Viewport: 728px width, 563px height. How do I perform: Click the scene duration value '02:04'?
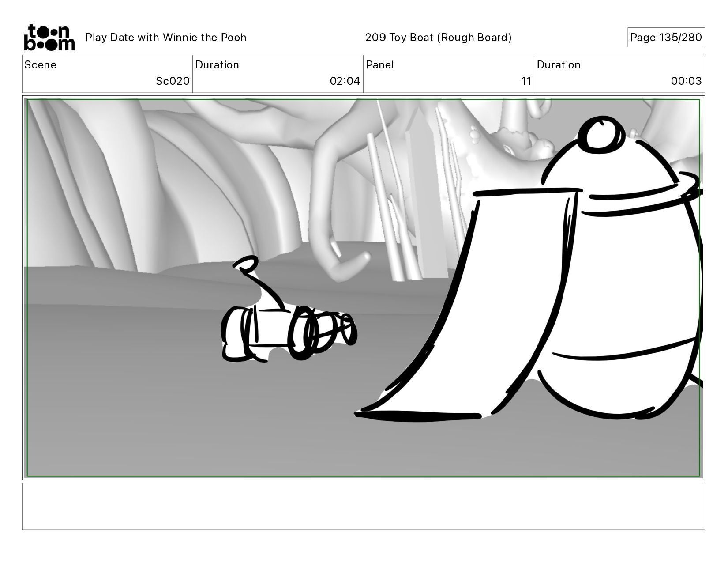345,81
